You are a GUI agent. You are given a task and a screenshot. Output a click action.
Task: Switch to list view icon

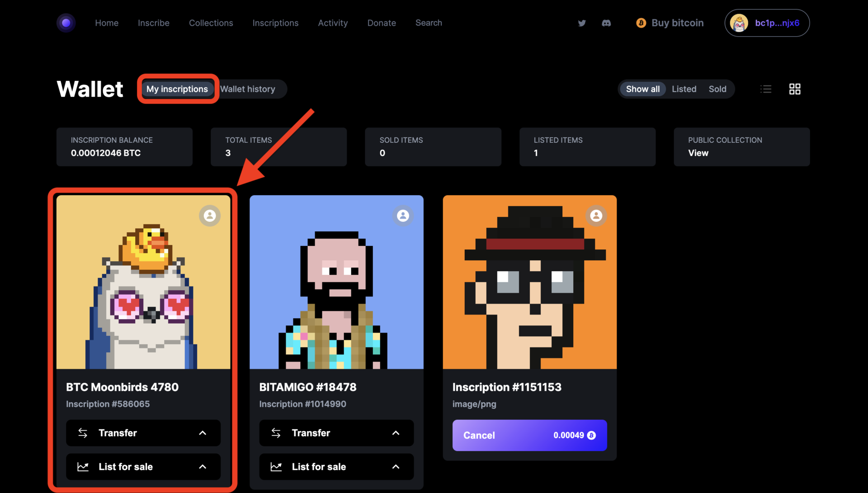tap(766, 89)
